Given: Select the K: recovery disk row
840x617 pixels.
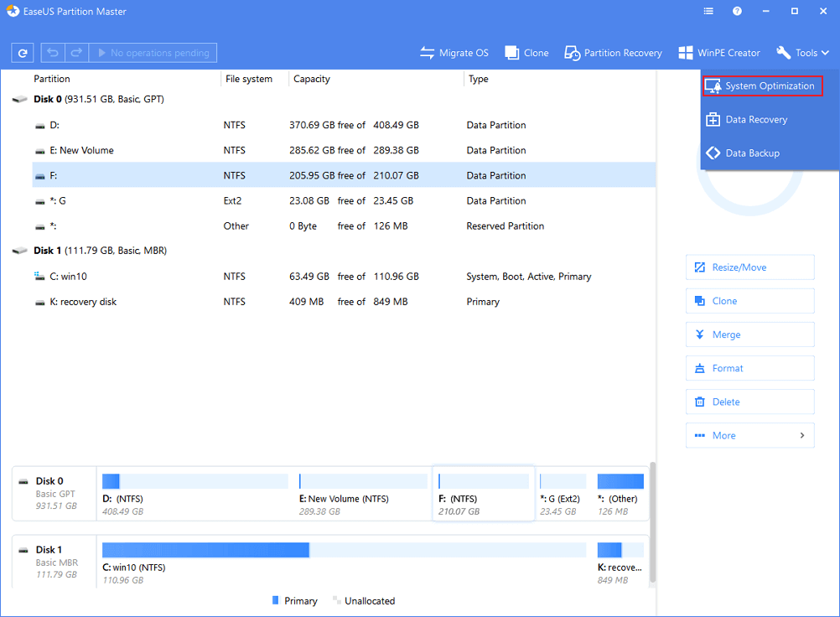Looking at the screenshot, I should (x=344, y=302).
